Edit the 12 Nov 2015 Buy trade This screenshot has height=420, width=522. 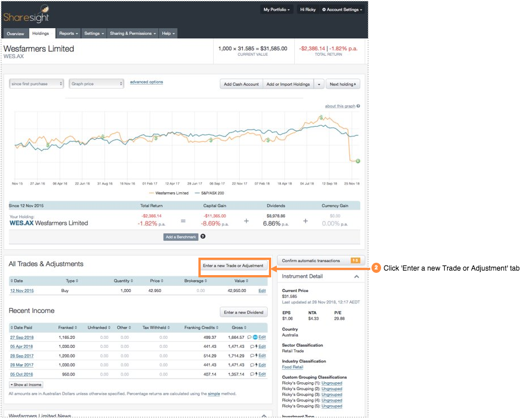(262, 290)
